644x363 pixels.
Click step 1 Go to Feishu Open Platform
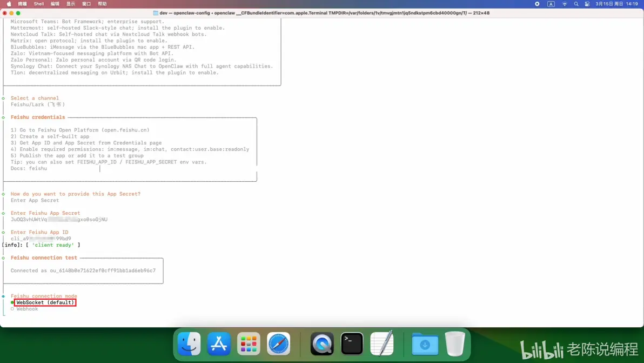(x=80, y=130)
